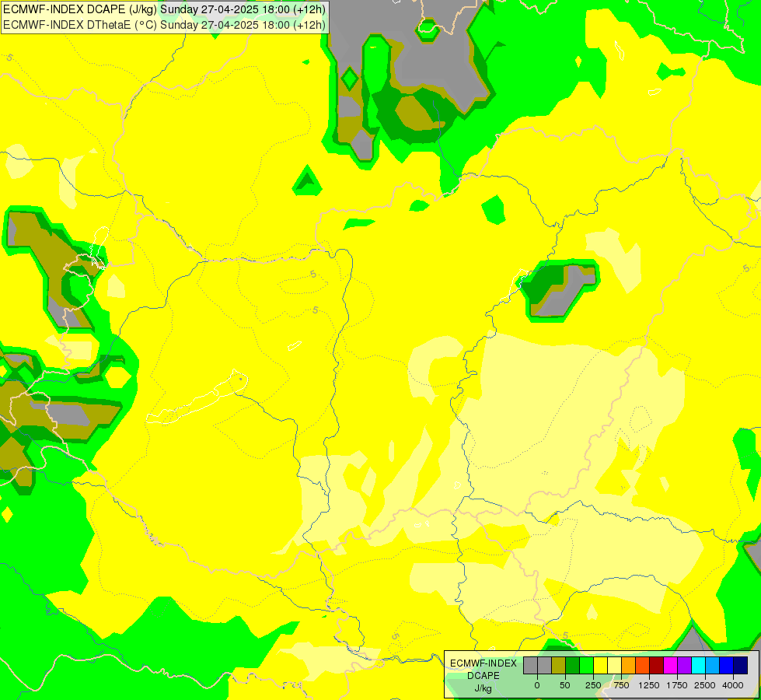Click the DThetaE (°C) title line
The height and width of the screenshot is (700, 761).
tap(164, 24)
